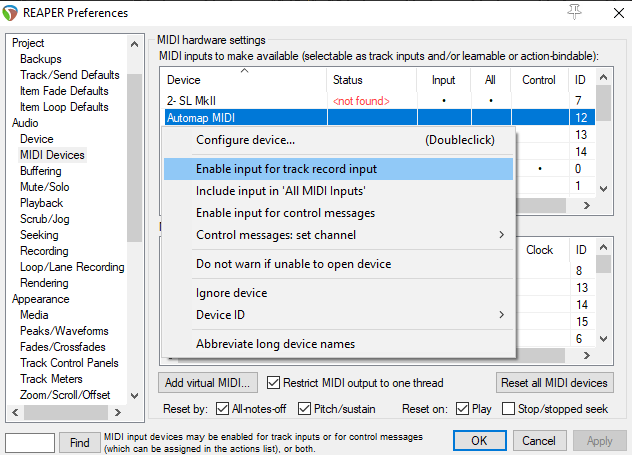
Task: Open Mute/Solo settings page
Action: [x=45, y=187]
